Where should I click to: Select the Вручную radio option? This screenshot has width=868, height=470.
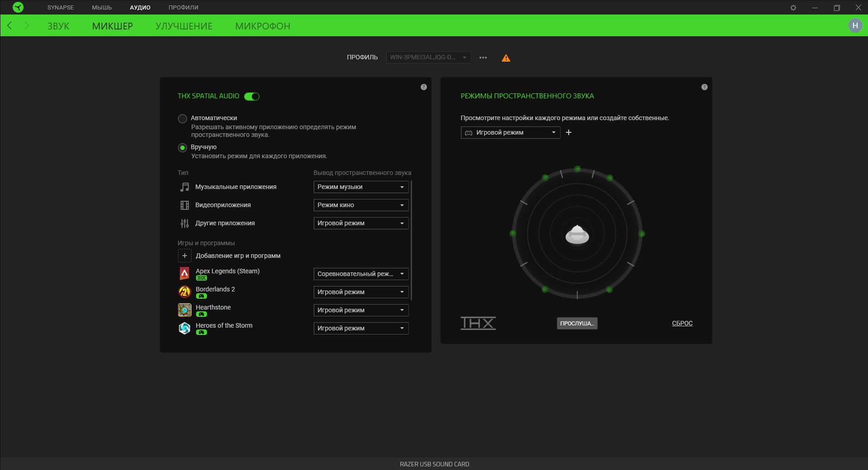182,148
